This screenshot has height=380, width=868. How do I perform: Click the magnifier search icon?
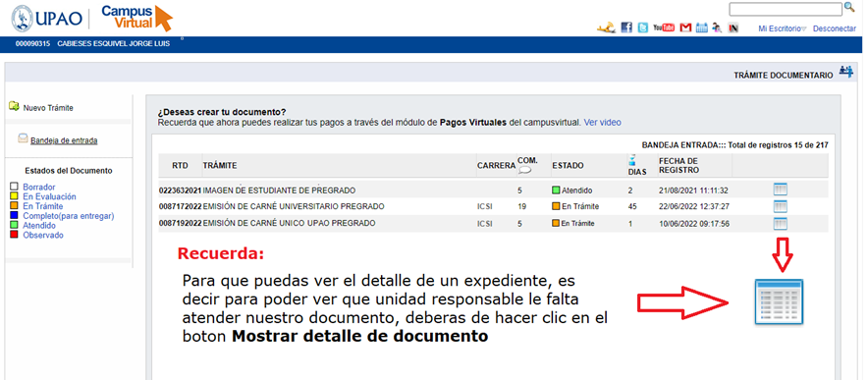(849, 8)
